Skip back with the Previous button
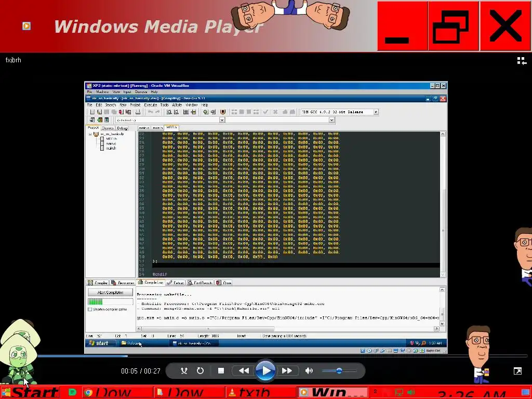The height and width of the screenshot is (399, 532). (x=244, y=371)
